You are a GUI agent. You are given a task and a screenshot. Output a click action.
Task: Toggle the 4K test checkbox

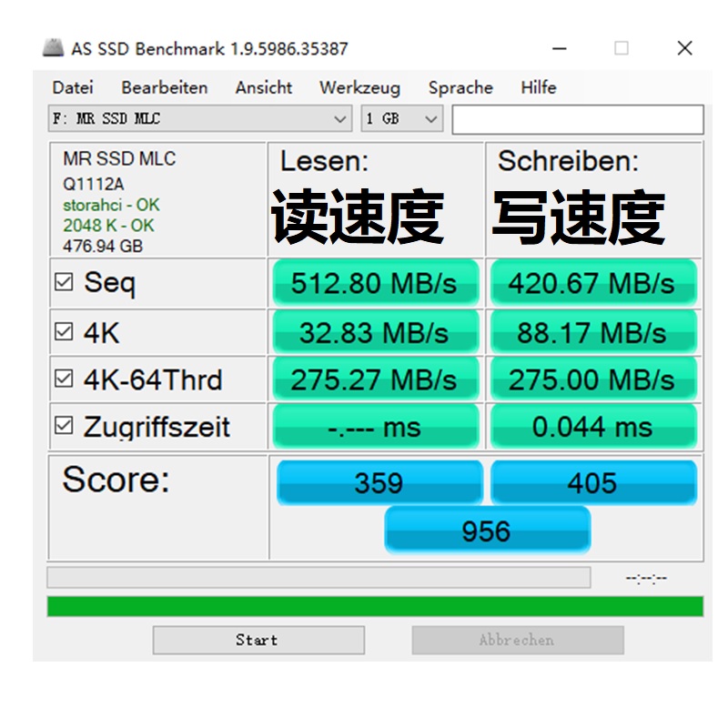(x=64, y=332)
